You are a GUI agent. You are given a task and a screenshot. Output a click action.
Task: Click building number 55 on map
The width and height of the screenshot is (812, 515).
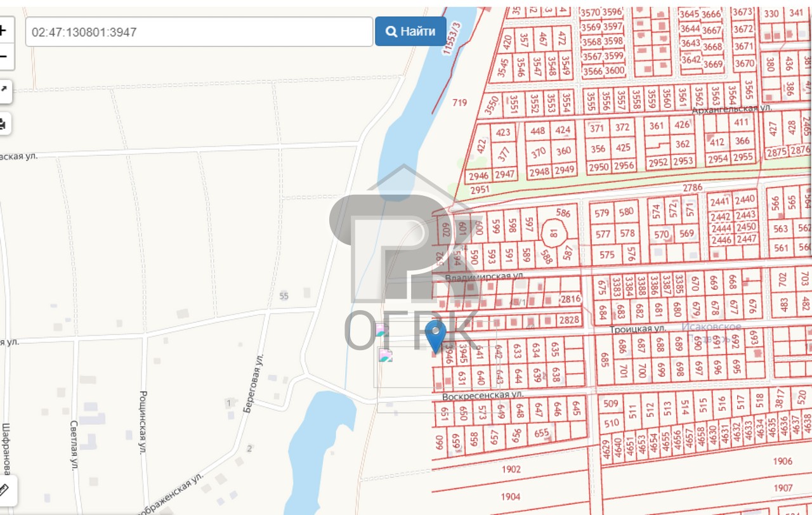(x=284, y=296)
